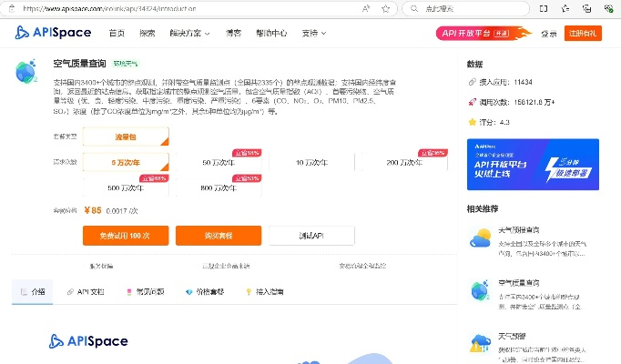
Task: Click the weather warning cloud icon
Action: pyautogui.click(x=480, y=342)
